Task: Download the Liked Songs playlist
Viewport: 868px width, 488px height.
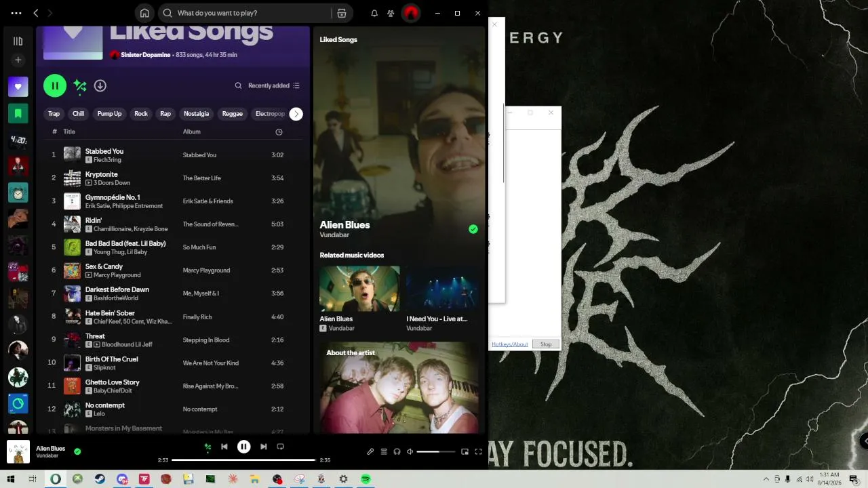Action: 100,85
